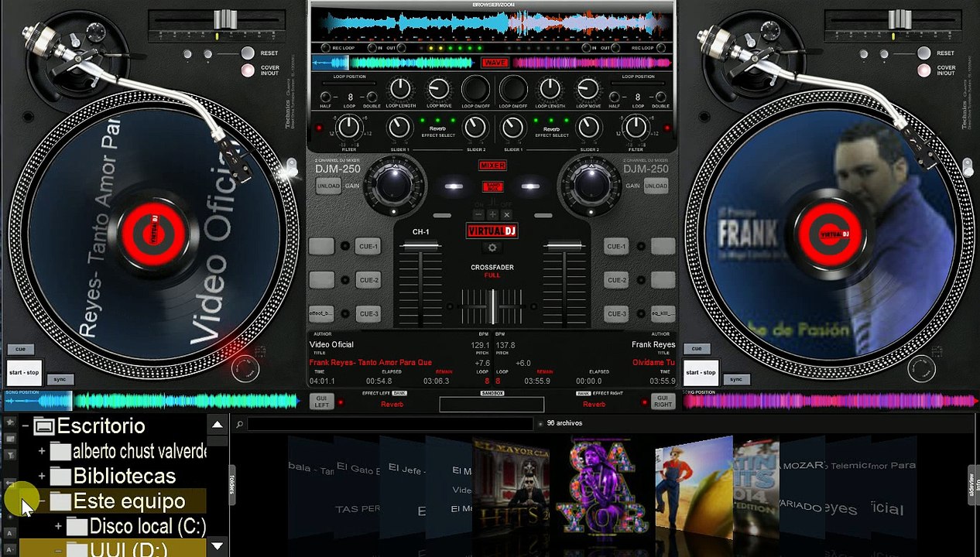Expand the alberto chust valverde folder
The width and height of the screenshot is (980, 557).
point(42,451)
